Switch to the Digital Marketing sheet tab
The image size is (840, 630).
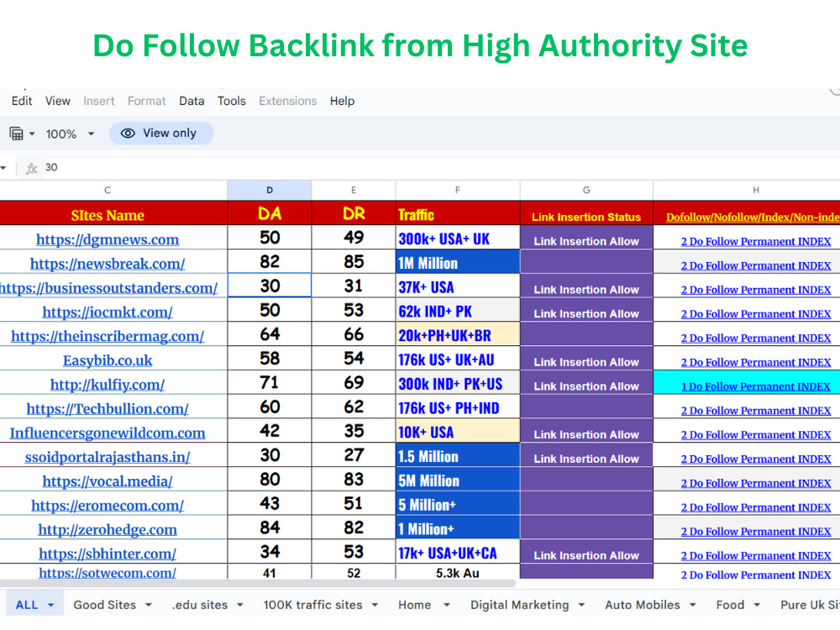click(x=520, y=605)
